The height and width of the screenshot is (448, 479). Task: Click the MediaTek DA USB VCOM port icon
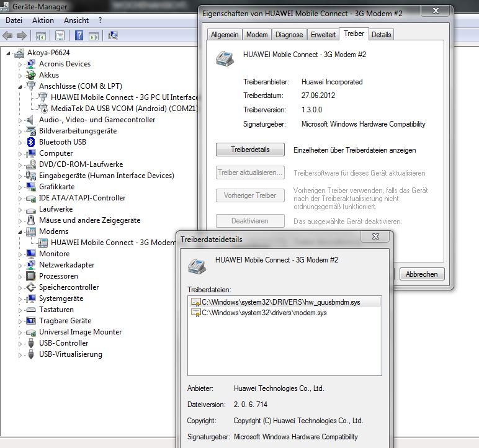[x=43, y=109]
